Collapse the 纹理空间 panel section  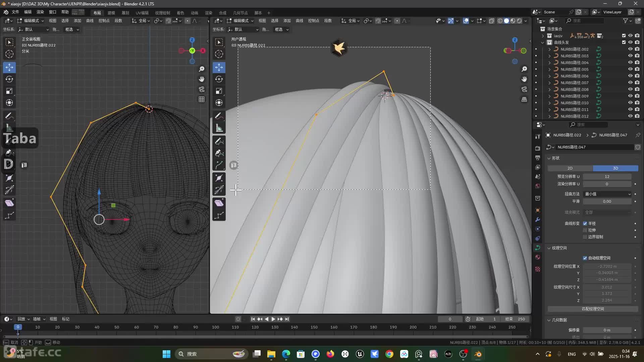pyautogui.click(x=549, y=248)
